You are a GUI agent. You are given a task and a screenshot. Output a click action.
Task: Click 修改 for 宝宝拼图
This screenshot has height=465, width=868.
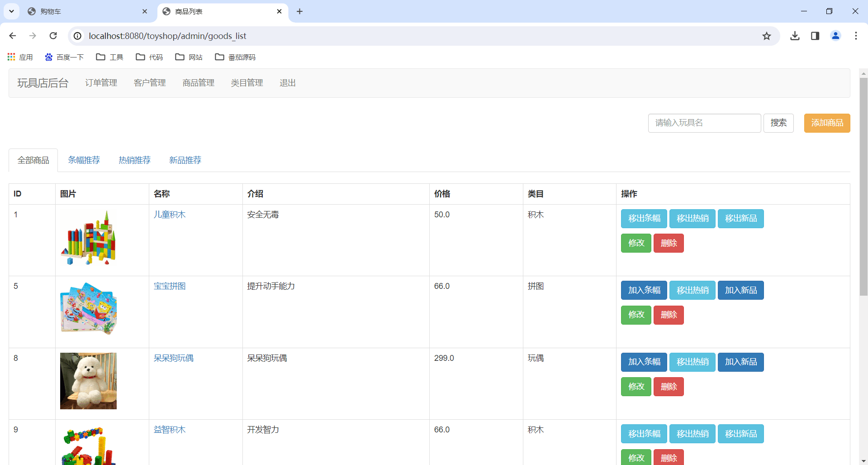(636, 315)
